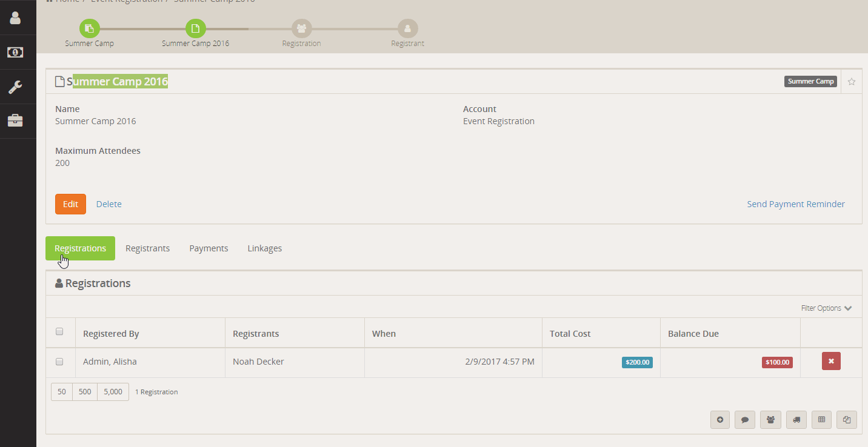Screen dimensions: 868x447
Task: Select the checkbox for Admin, Alisha row
Action: 59,362
